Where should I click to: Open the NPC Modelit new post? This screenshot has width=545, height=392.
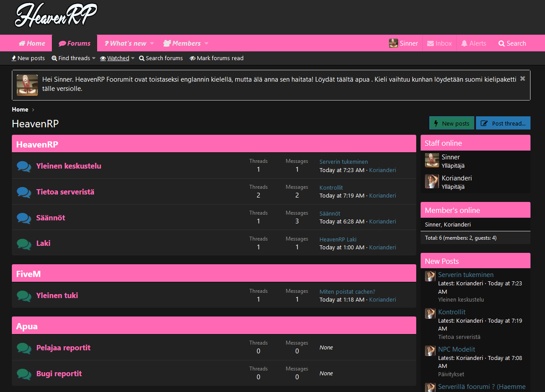pos(457,349)
